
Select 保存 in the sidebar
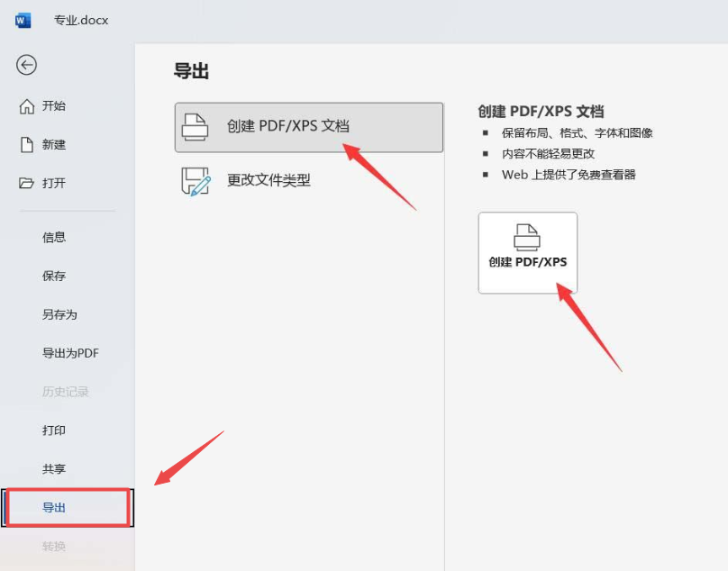54,276
